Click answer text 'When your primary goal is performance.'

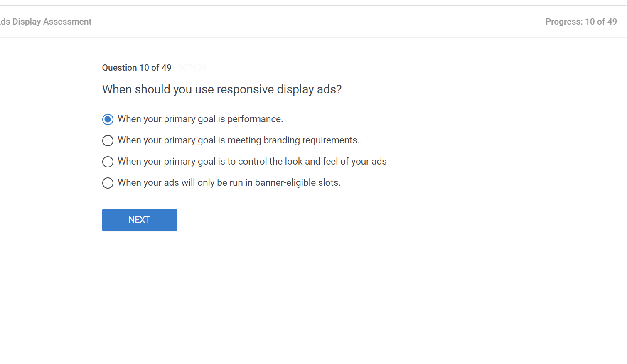tap(200, 119)
